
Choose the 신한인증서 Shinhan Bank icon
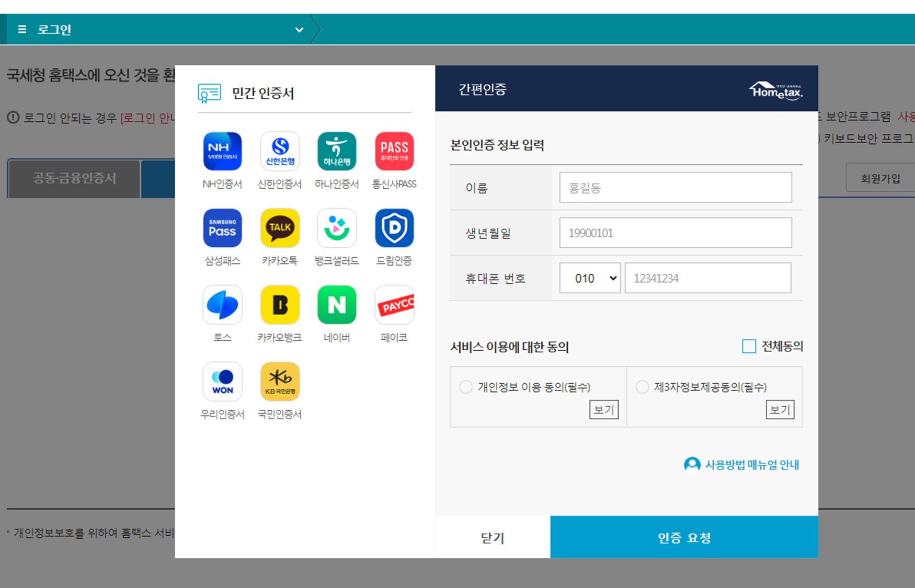(280, 152)
